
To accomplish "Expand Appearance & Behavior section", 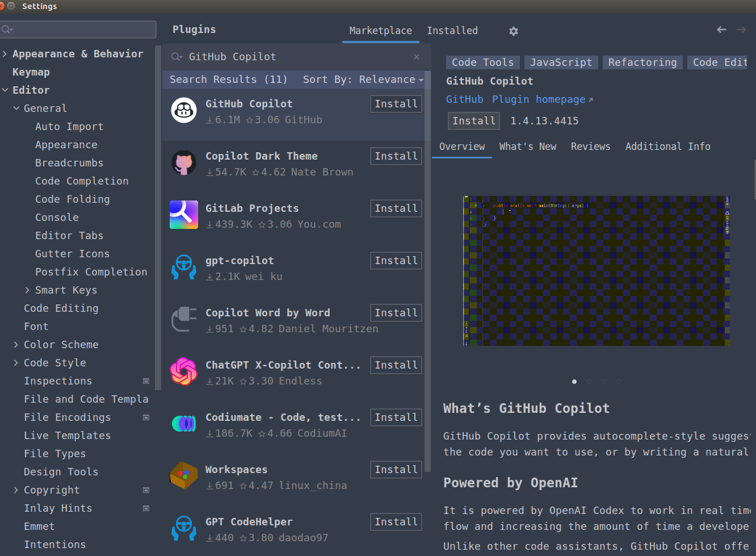I will [5, 54].
